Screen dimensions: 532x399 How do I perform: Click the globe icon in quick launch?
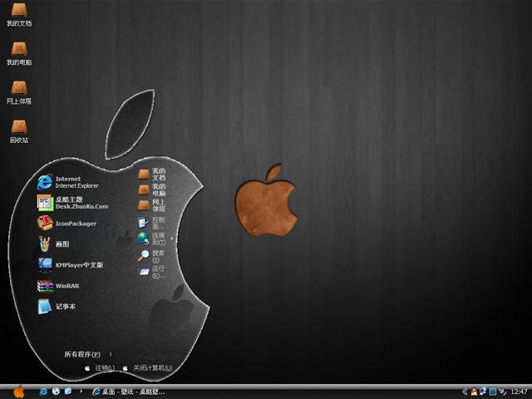[56, 392]
